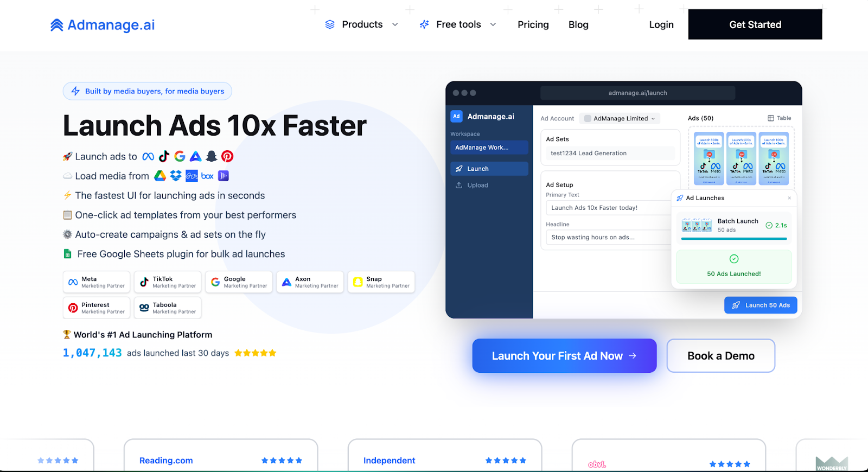This screenshot has height=472, width=868.
Task: Click the Get Started button
Action: point(755,24)
